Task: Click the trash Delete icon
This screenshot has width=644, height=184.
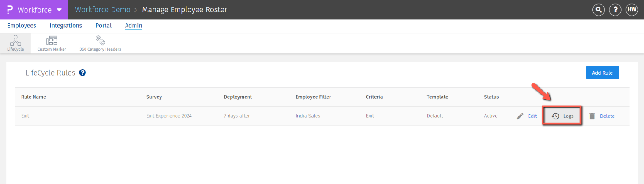Action: pos(592,116)
